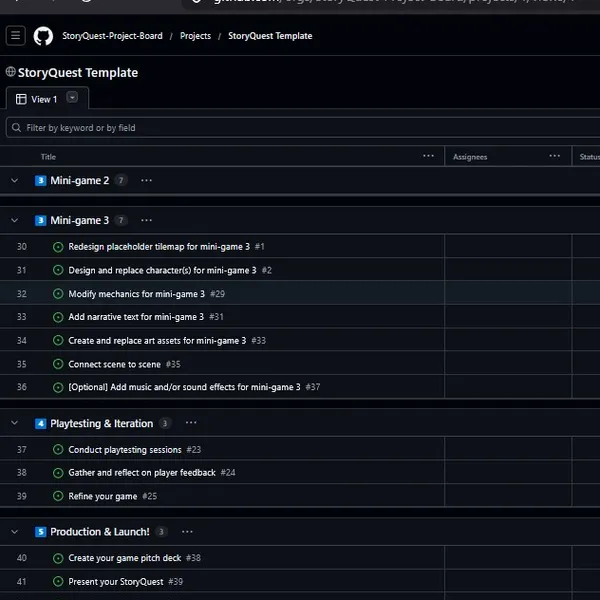Collapse the Mini-game 3 group
Image resolution: width=600 pixels, height=600 pixels.
(15, 220)
